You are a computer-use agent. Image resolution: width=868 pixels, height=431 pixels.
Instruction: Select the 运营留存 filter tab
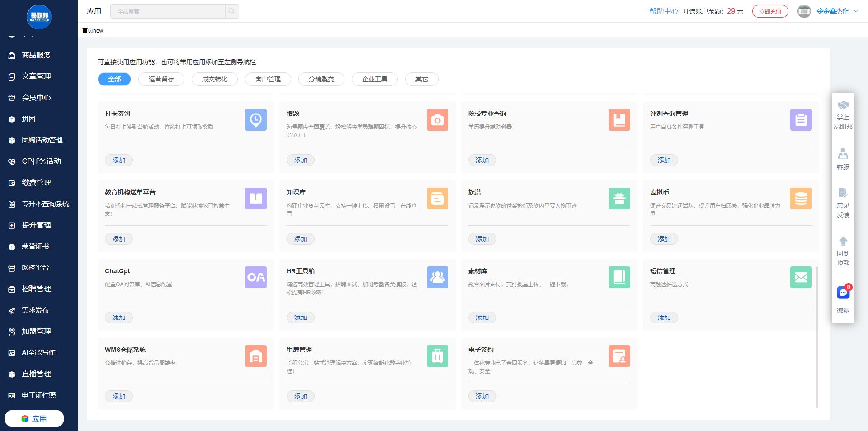[x=161, y=79]
